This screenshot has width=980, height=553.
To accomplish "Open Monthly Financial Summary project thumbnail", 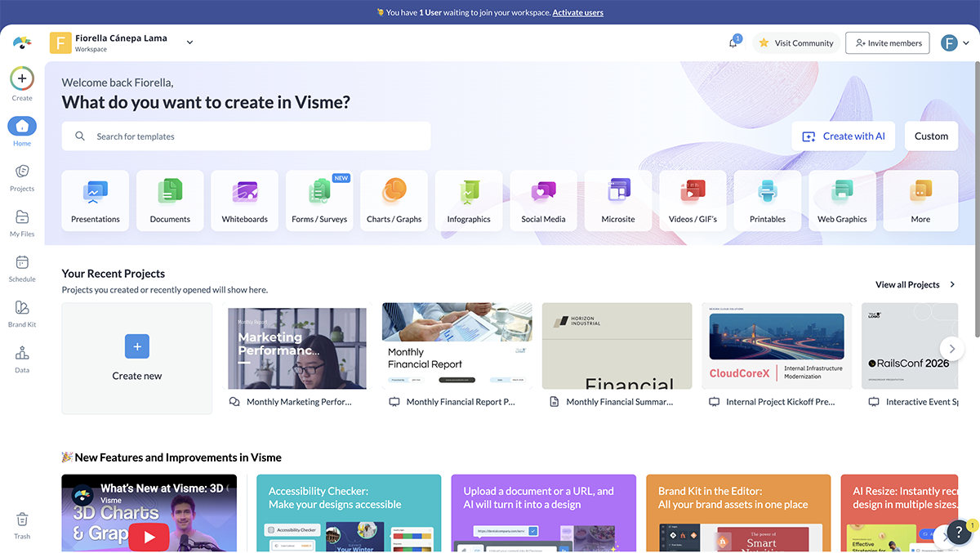I will (617, 346).
